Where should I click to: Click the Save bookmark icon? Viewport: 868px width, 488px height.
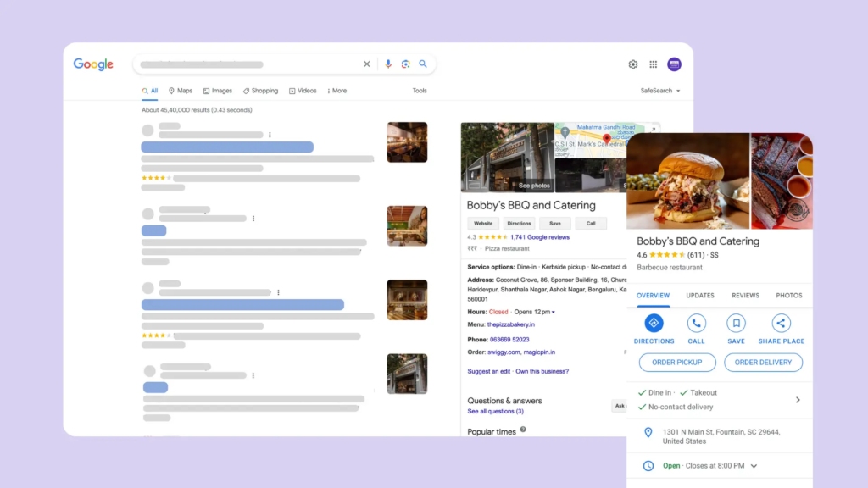[736, 323]
